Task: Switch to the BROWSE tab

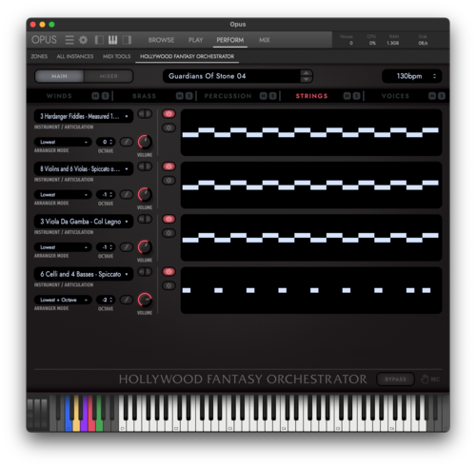Action: click(x=161, y=40)
